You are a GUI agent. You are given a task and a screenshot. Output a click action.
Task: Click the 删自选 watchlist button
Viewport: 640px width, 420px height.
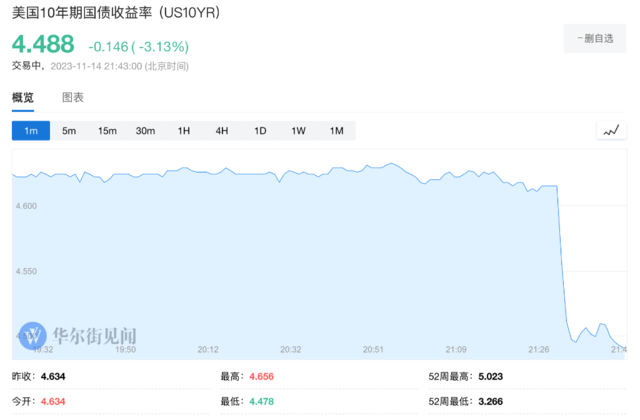[596, 38]
